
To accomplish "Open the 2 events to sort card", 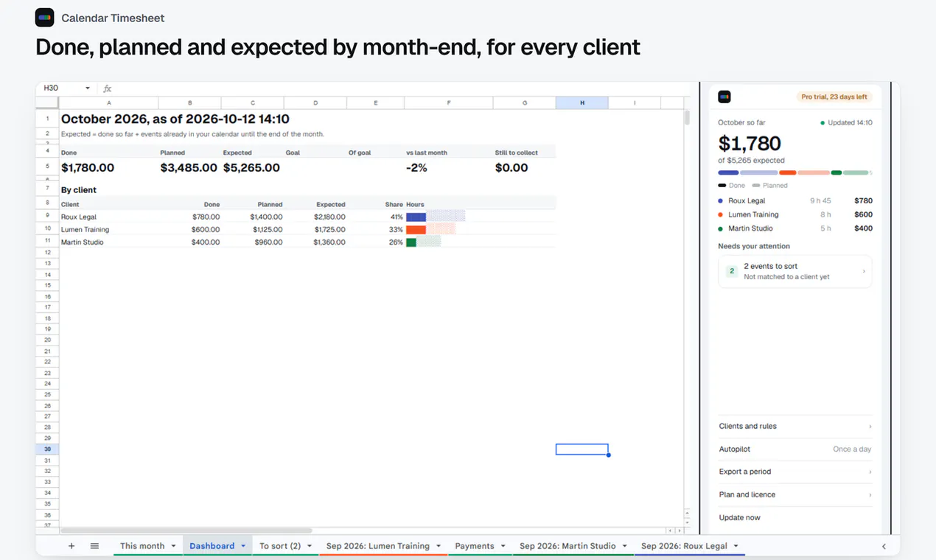I will pyautogui.click(x=795, y=271).
